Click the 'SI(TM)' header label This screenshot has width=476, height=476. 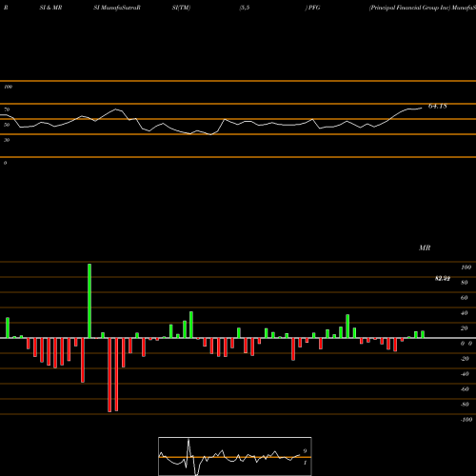[181, 8]
